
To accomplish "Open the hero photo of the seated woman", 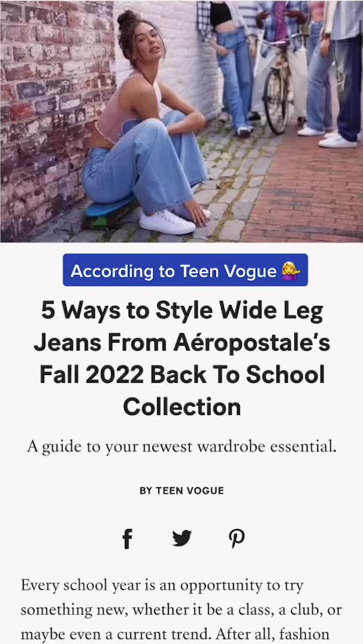I will click(x=181, y=121).
